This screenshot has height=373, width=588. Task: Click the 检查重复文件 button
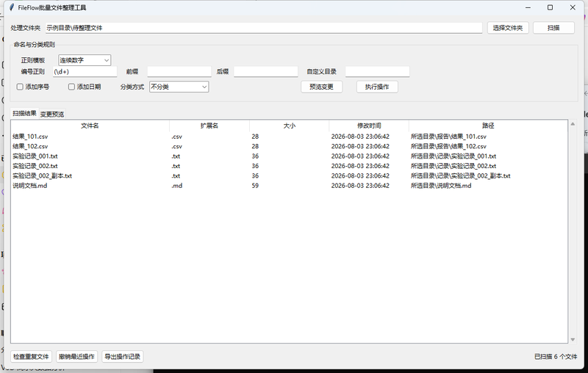tap(31, 357)
